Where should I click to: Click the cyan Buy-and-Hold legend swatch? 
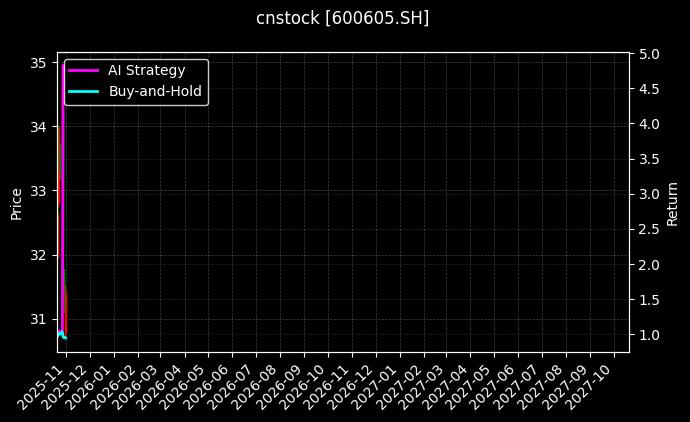click(84, 91)
